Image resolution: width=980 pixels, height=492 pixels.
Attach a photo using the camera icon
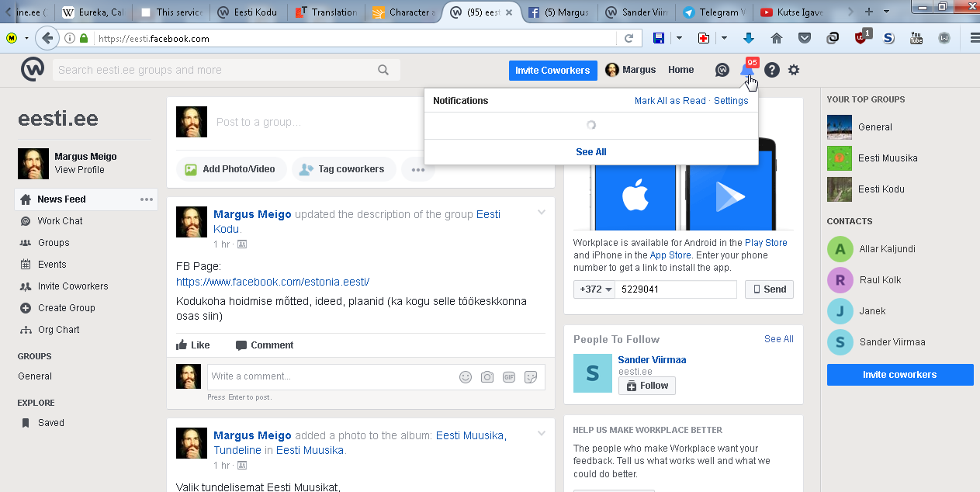(x=487, y=377)
